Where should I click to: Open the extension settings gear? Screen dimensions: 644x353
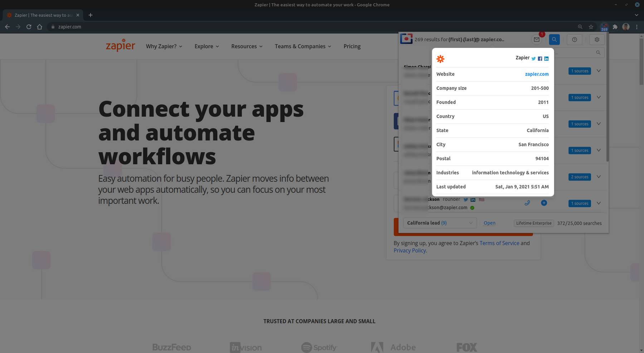(x=597, y=40)
